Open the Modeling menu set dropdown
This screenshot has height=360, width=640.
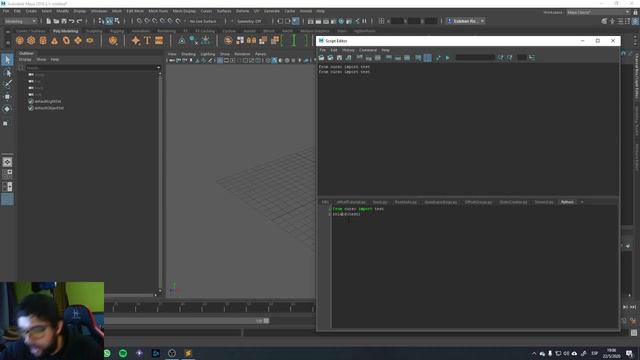20,21
